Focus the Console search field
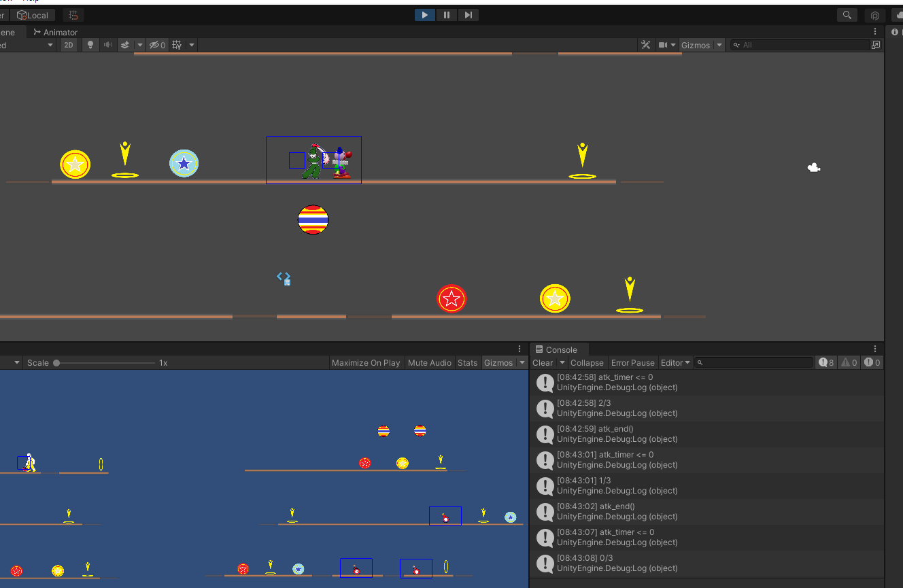Viewport: 903px width, 588px height. [x=754, y=363]
